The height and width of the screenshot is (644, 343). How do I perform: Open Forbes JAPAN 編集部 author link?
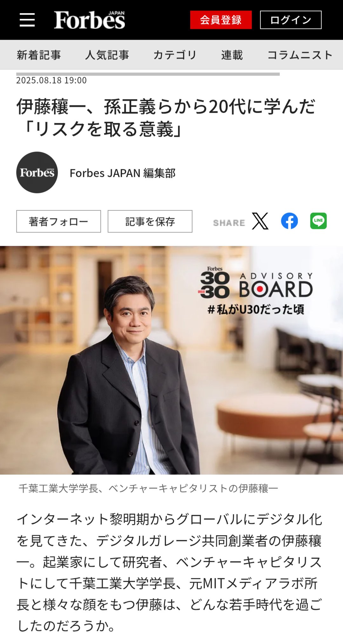pyautogui.click(x=123, y=173)
